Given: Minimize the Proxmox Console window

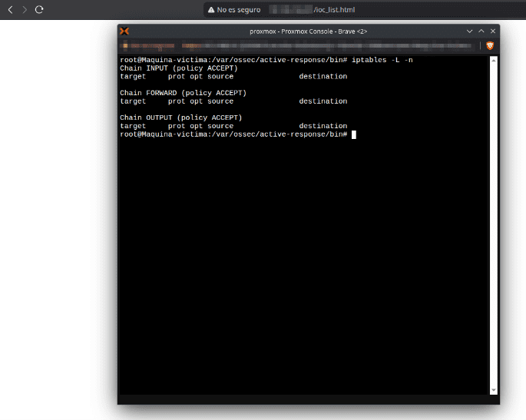Looking at the screenshot, I should [x=470, y=31].
